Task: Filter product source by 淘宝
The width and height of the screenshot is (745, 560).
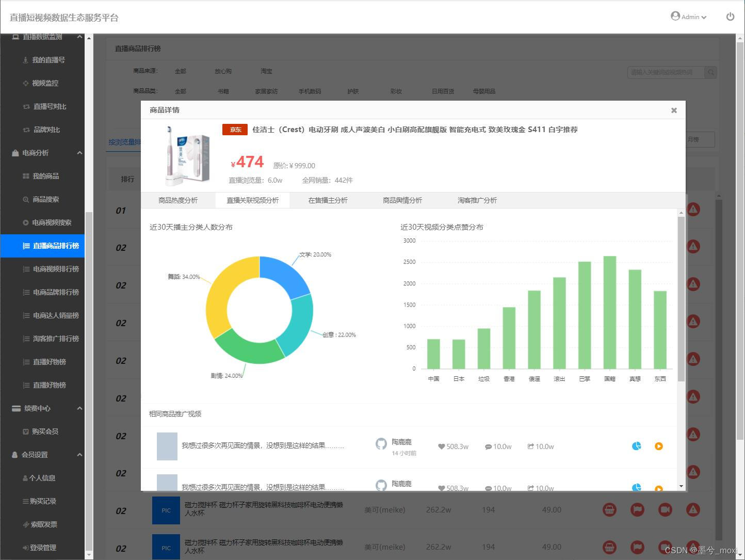Action: (x=266, y=71)
